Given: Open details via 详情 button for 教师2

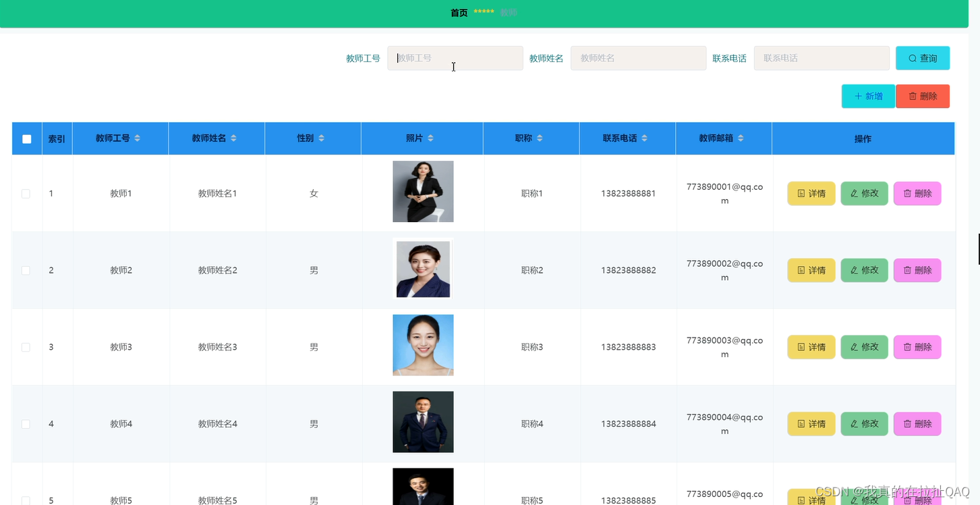Looking at the screenshot, I should (811, 270).
